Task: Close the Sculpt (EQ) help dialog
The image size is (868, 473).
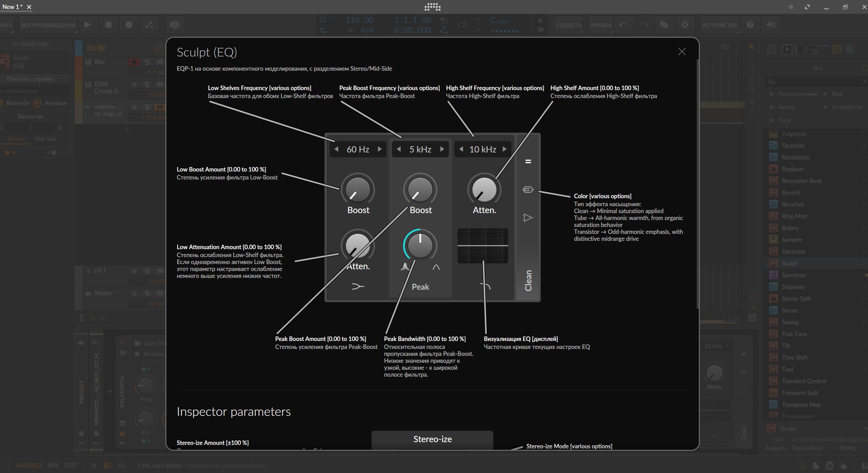Action: pyautogui.click(x=682, y=52)
